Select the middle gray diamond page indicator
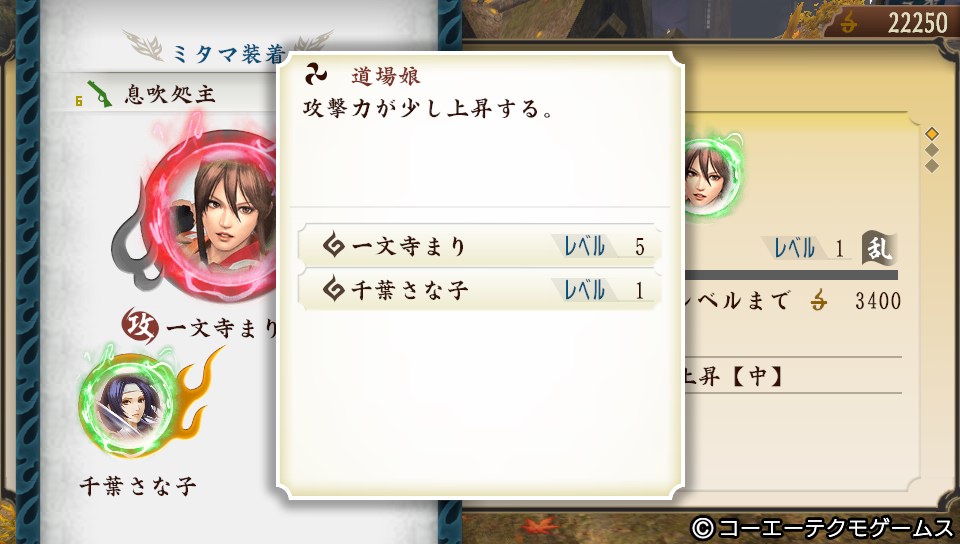960x544 pixels. [x=932, y=150]
